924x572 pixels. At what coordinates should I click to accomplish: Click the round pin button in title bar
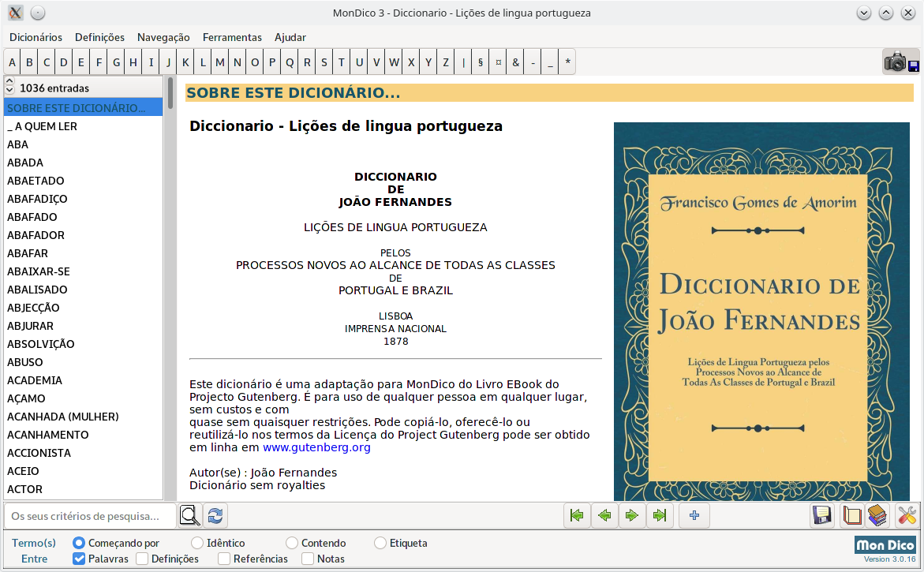tap(37, 13)
